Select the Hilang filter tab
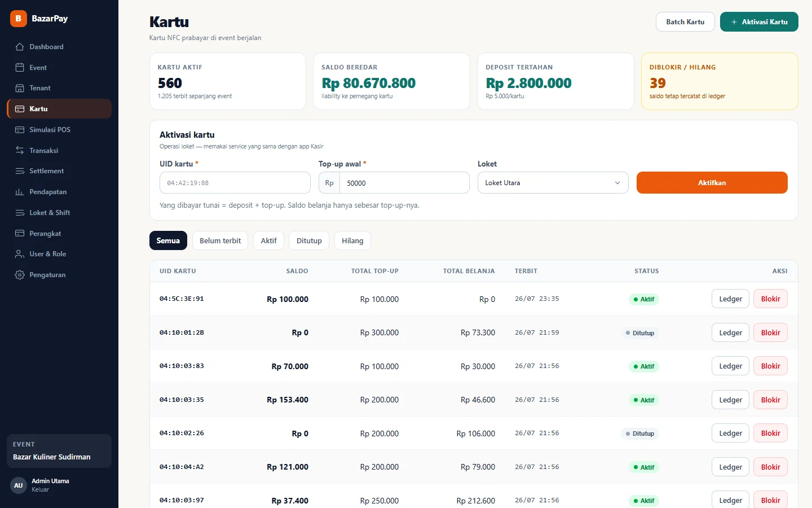The width and height of the screenshot is (812, 508). coord(352,240)
